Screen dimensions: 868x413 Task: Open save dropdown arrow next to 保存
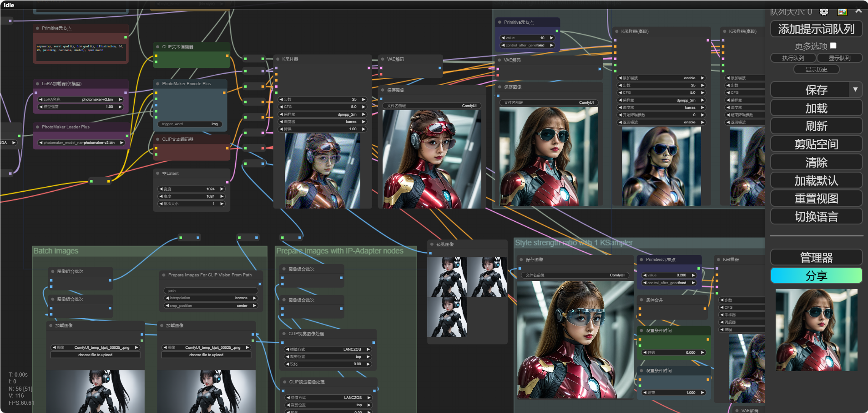pyautogui.click(x=855, y=90)
